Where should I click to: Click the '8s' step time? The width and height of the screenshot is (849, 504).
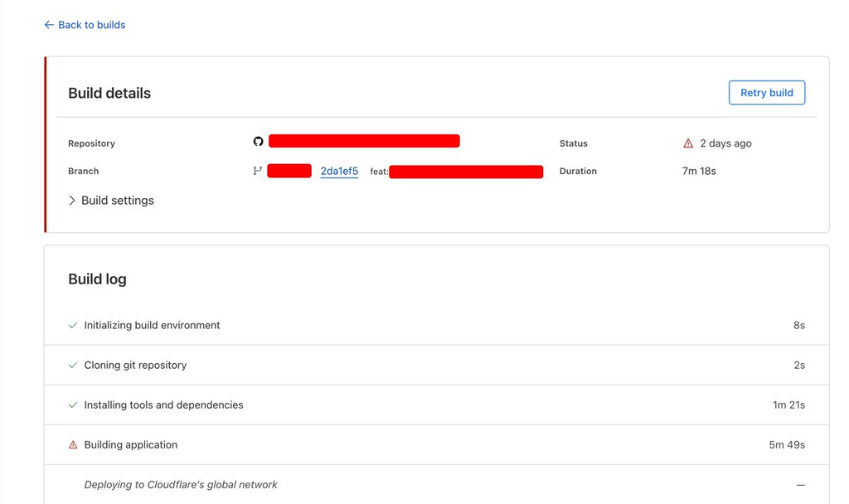pos(799,325)
